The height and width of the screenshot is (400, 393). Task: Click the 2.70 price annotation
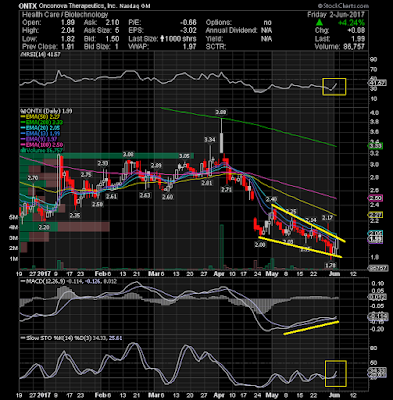[x=33, y=178]
